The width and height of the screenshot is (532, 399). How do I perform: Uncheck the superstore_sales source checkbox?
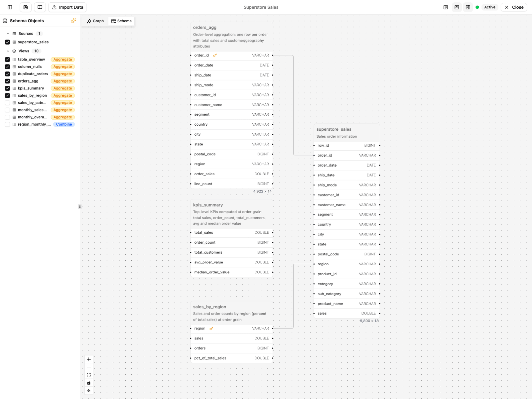(7, 42)
